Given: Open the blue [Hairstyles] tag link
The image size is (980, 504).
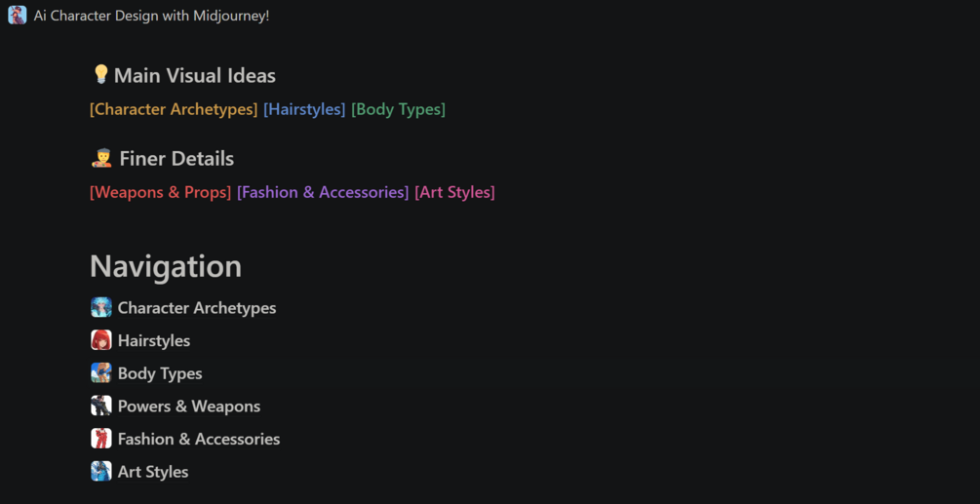Looking at the screenshot, I should click(304, 109).
